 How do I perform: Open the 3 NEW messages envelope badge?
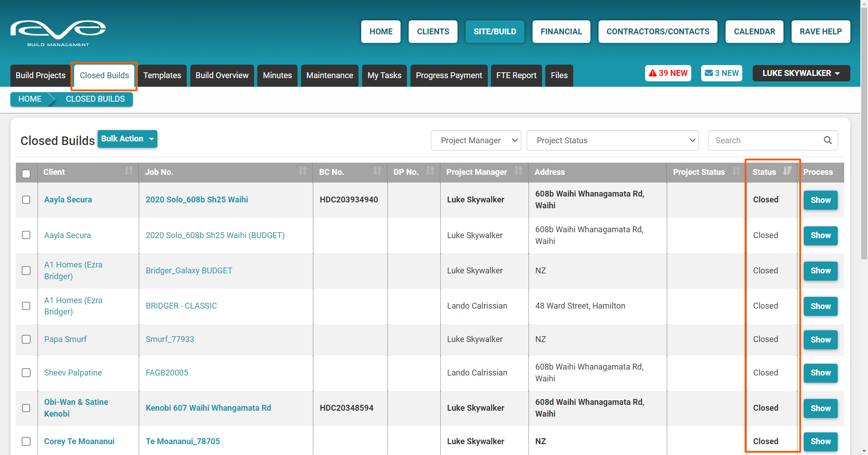[722, 73]
